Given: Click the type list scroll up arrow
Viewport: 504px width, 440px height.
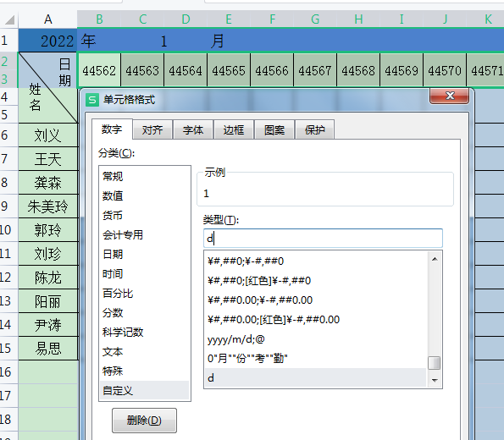Looking at the screenshot, I should [435, 259].
